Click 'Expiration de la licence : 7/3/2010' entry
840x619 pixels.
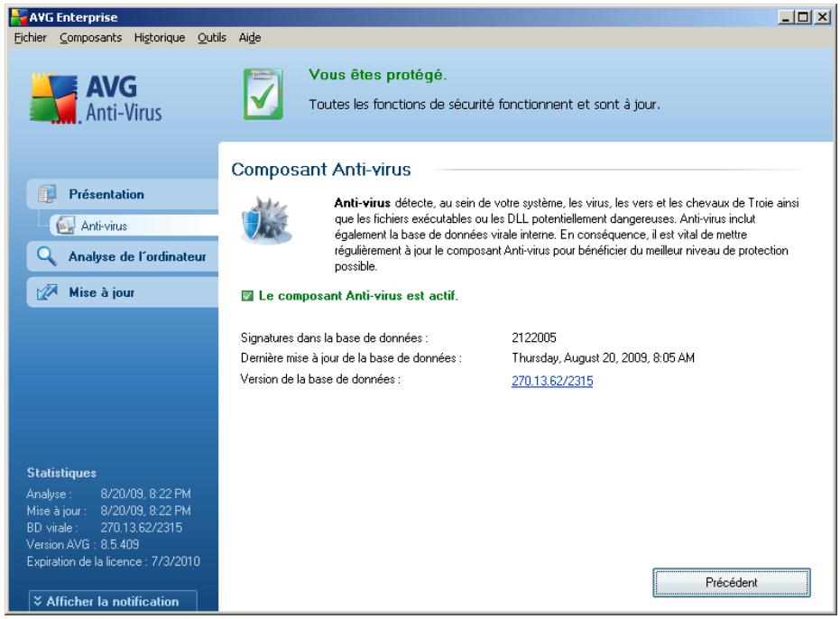113,561
